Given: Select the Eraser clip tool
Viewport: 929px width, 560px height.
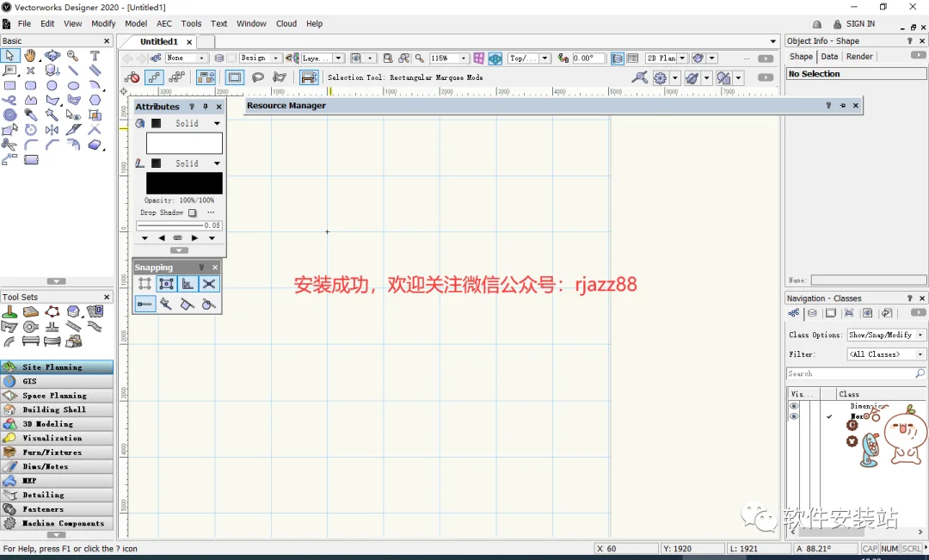Looking at the screenshot, I should coord(95,145).
